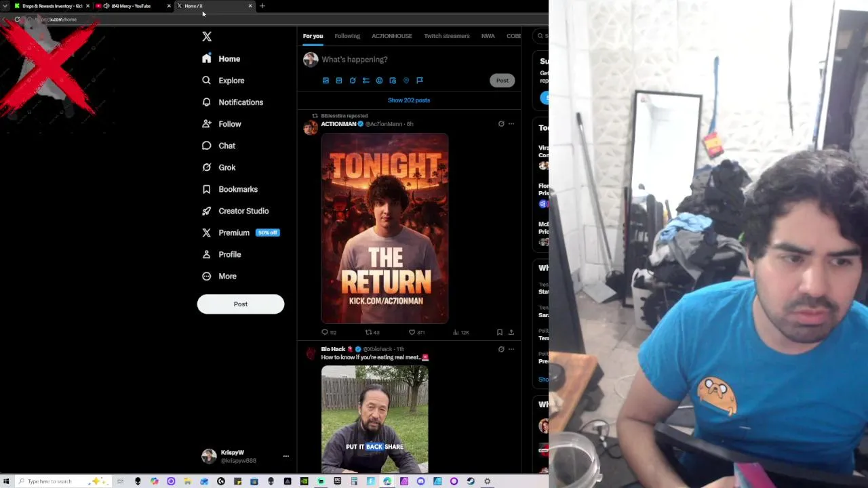Screen dimensions: 868x488
Task: Open Home in X sidebar
Action: pyautogui.click(x=221, y=59)
